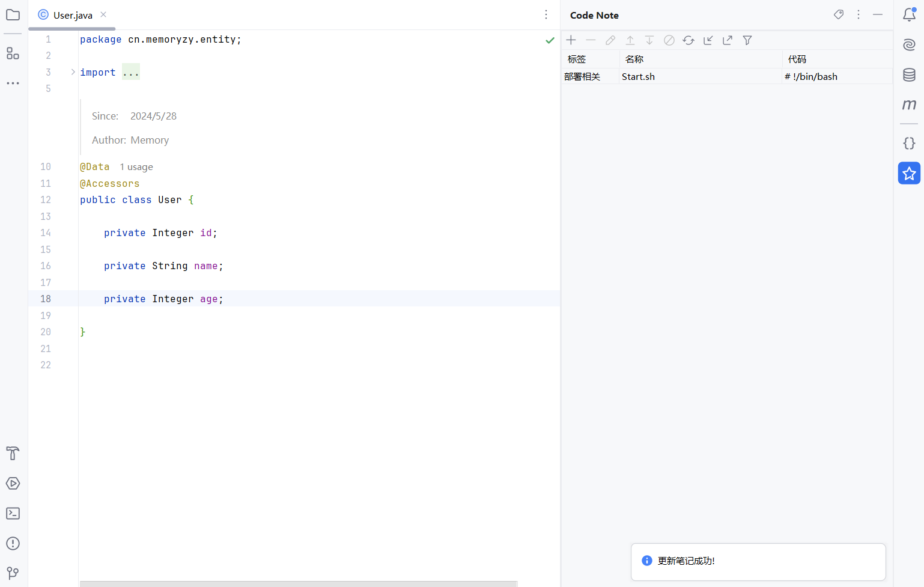
Task: Click the tag icon in Code Note header
Action: (839, 14)
